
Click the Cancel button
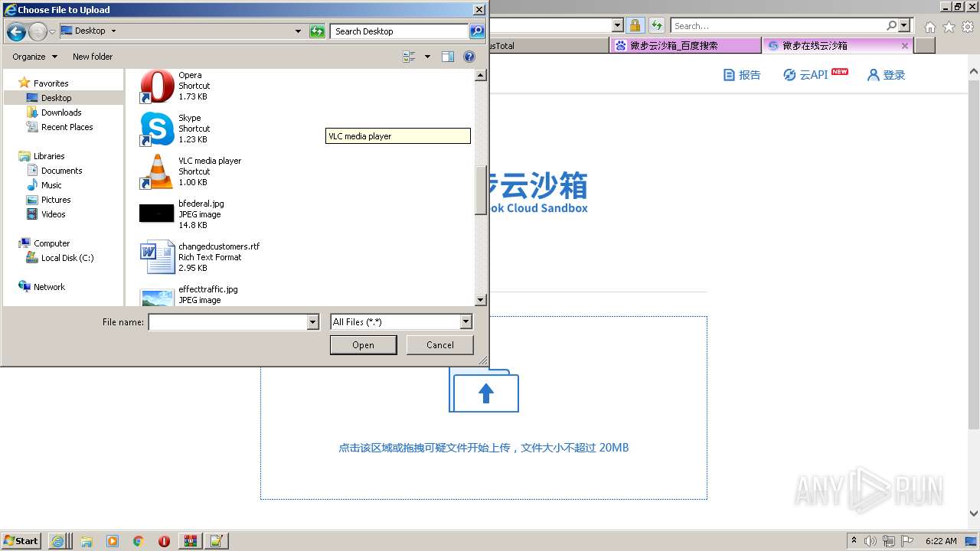[440, 345]
